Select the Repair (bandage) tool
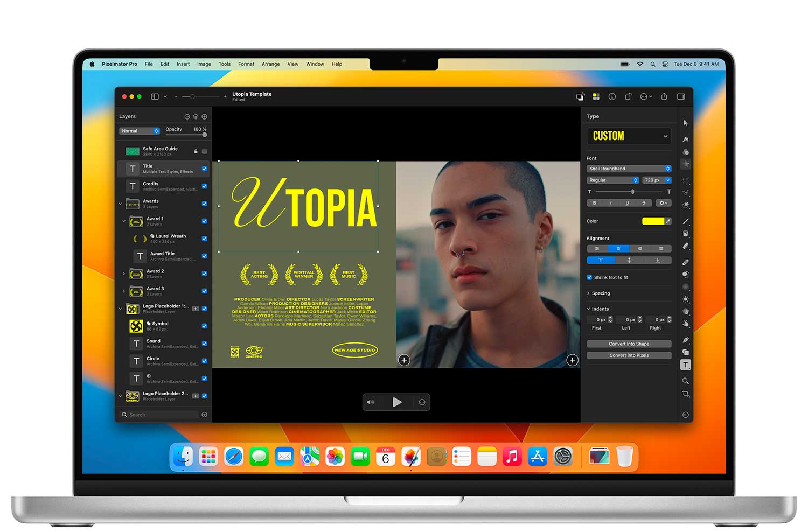 click(x=686, y=262)
